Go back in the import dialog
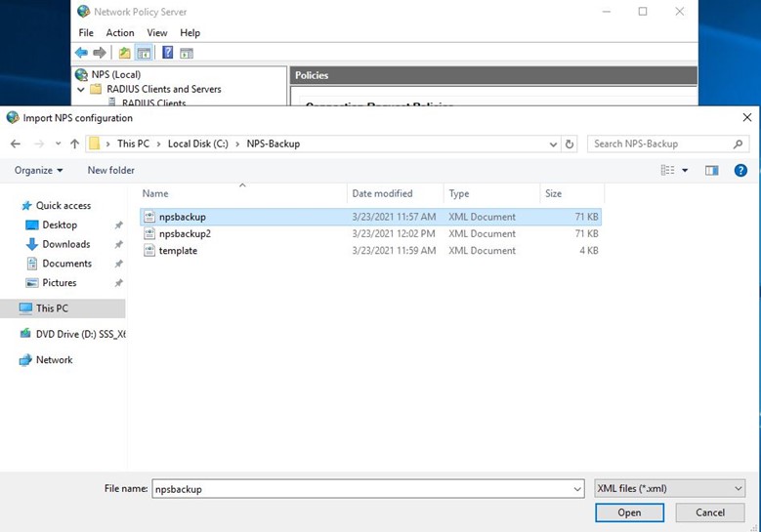Image resolution: width=761 pixels, height=532 pixels. (x=16, y=143)
